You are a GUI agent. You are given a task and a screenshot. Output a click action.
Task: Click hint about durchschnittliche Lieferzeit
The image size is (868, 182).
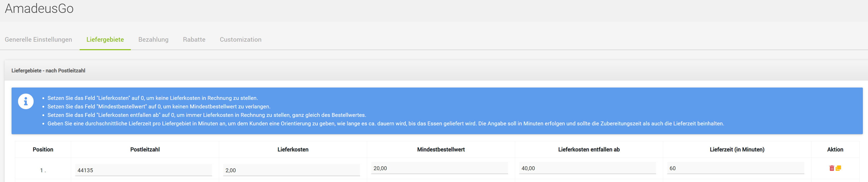tap(385, 124)
